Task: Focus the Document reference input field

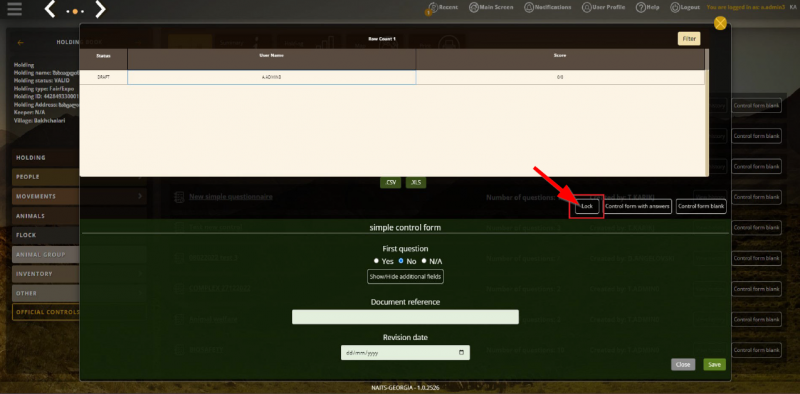Action: pyautogui.click(x=405, y=317)
